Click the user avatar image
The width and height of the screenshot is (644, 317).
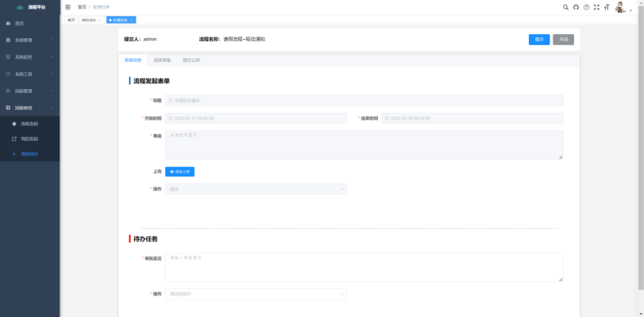620,7
